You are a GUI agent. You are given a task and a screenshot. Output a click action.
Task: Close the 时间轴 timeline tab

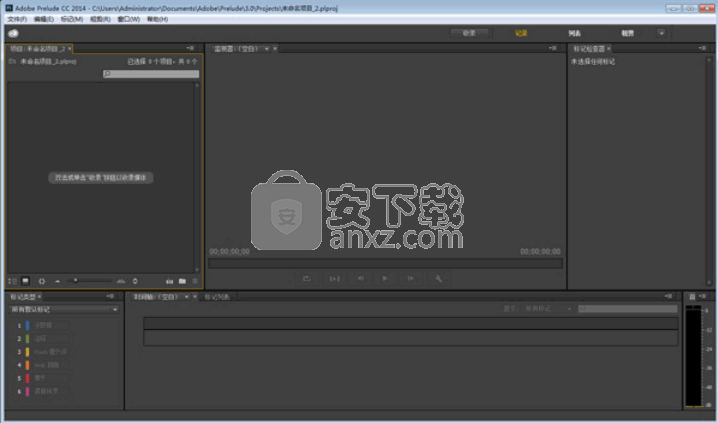pyautogui.click(x=195, y=297)
